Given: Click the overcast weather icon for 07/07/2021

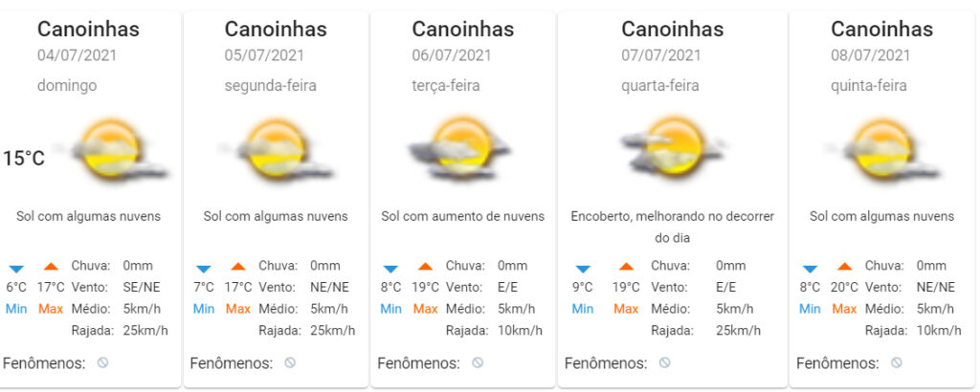Looking at the screenshot, I should tap(673, 147).
